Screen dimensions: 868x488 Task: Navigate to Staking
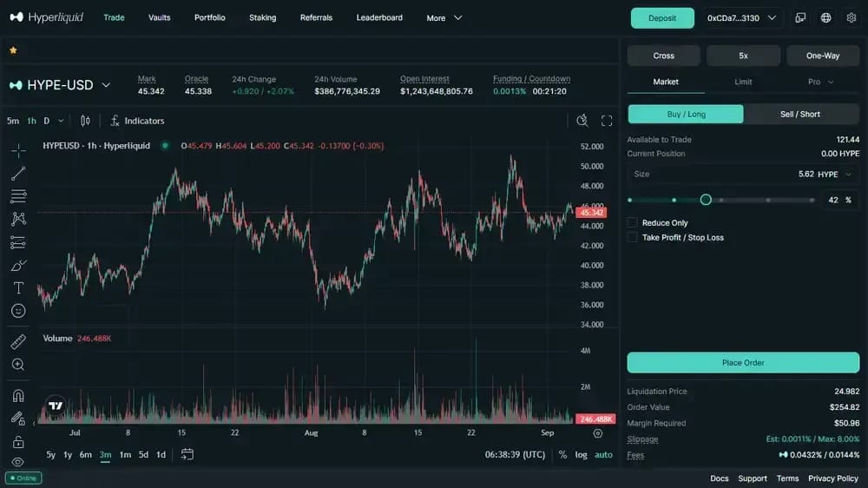262,17
